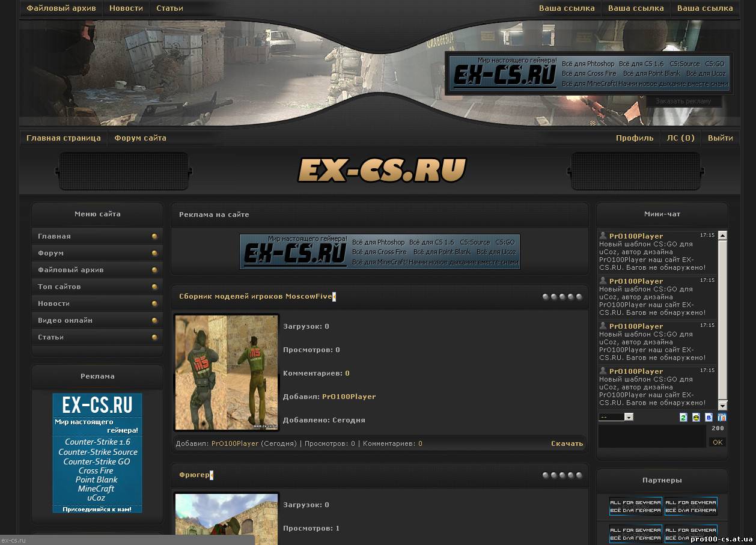Screen dimensions: 756x545
Task: Click the large EX-CS.RU site logo
Action: 382,170
